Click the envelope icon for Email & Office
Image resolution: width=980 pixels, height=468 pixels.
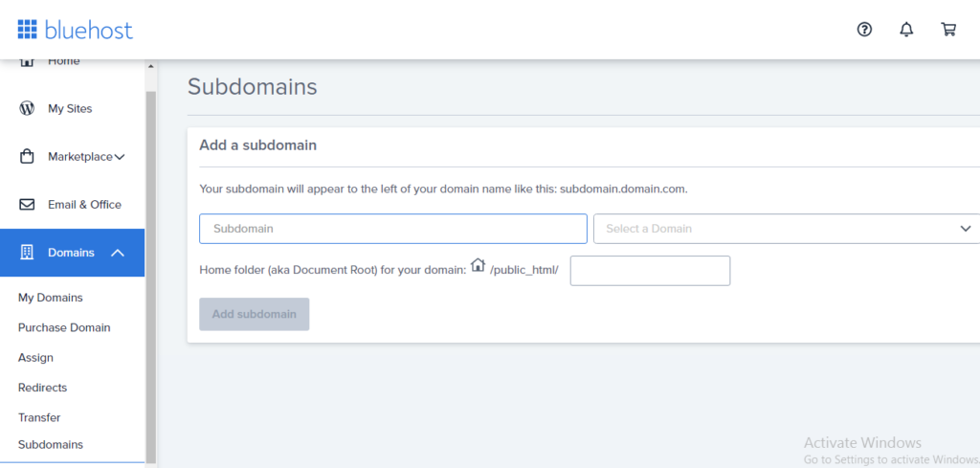26,204
